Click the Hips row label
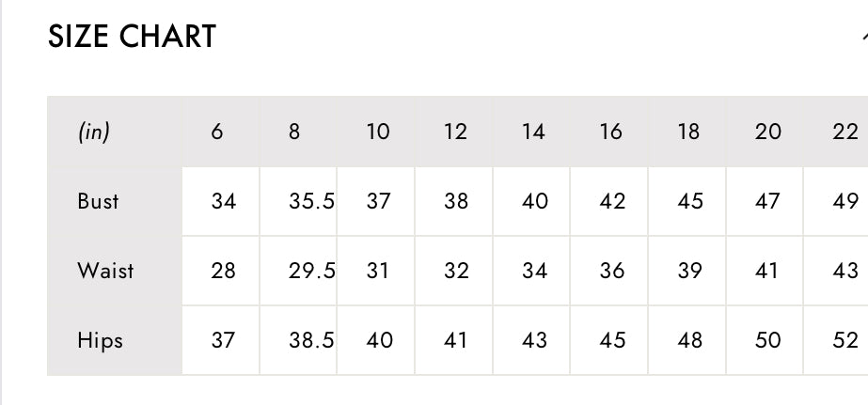The height and width of the screenshot is (405, 868). [100, 340]
